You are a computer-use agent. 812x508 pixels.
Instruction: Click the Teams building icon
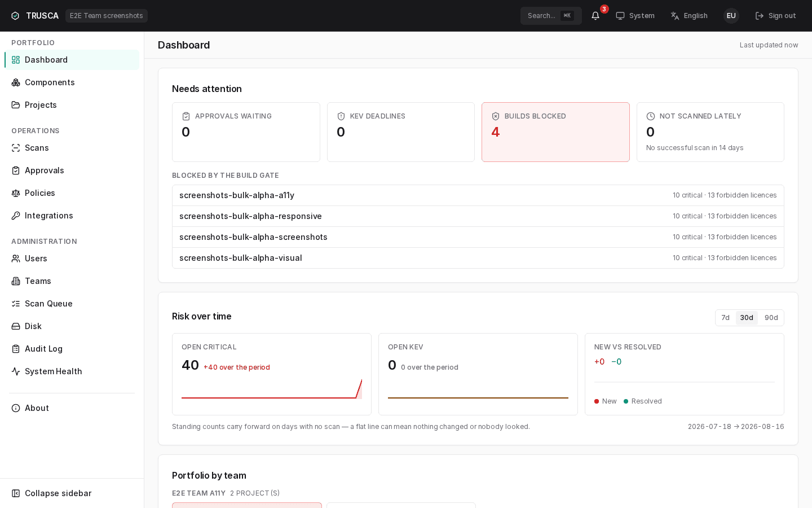click(16, 281)
